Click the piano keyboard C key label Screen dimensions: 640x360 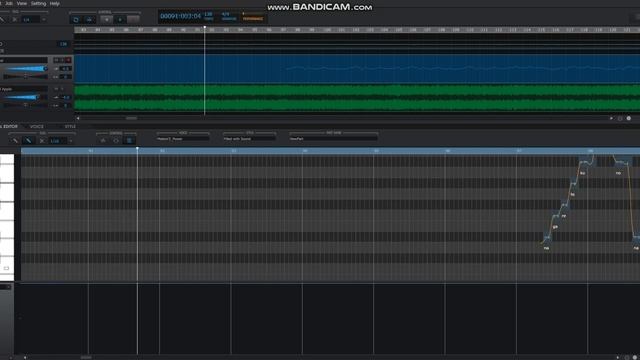coord(6,268)
